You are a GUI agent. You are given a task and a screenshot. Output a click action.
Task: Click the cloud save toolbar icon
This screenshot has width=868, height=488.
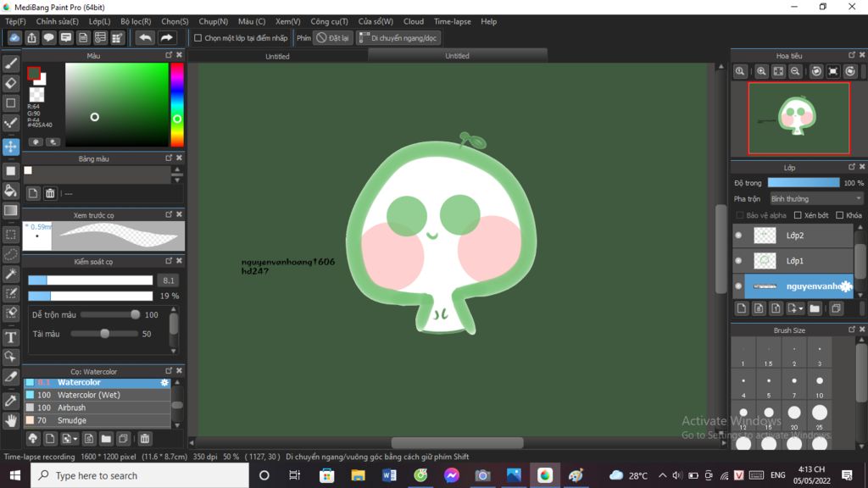pos(14,37)
